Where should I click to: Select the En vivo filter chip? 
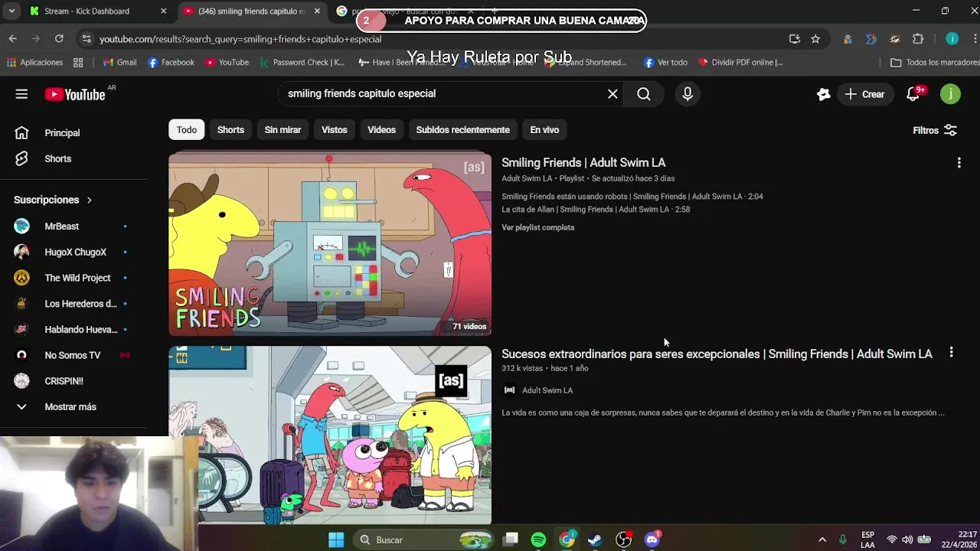pos(544,130)
